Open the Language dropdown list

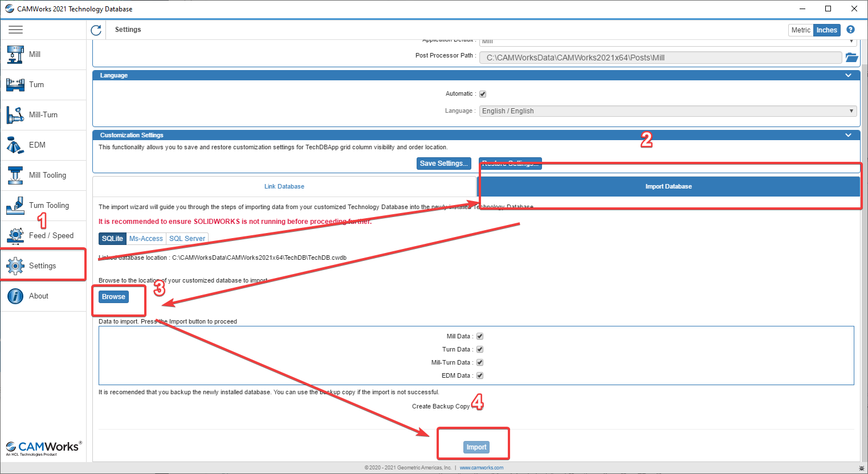667,111
